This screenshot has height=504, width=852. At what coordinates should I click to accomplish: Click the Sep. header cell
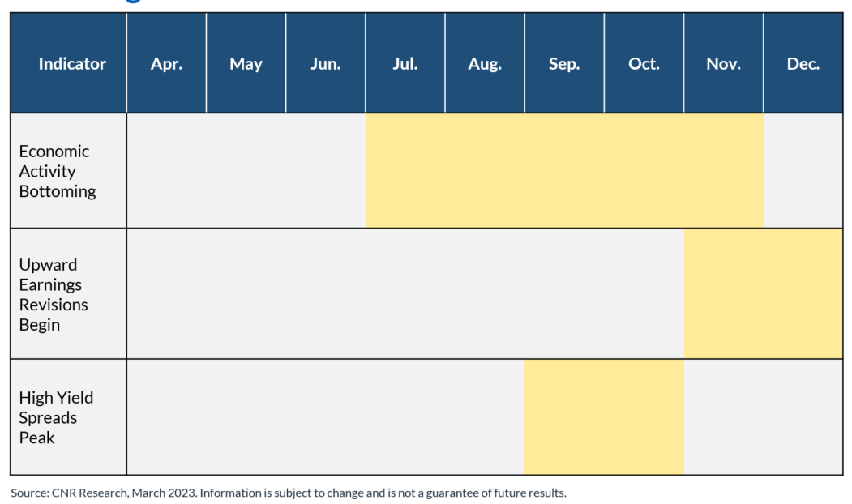tap(564, 63)
